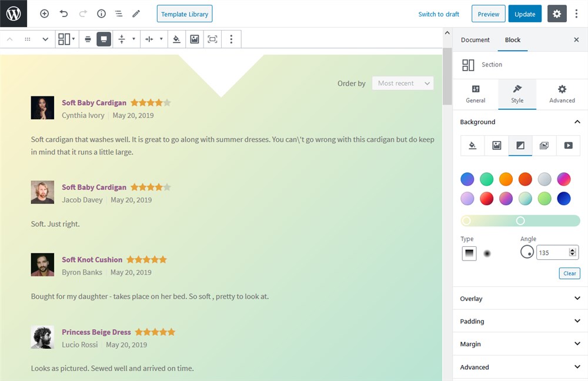Viewport: 588px width, 381px height.
Task: Expand the Padding panel
Action: tap(520, 322)
